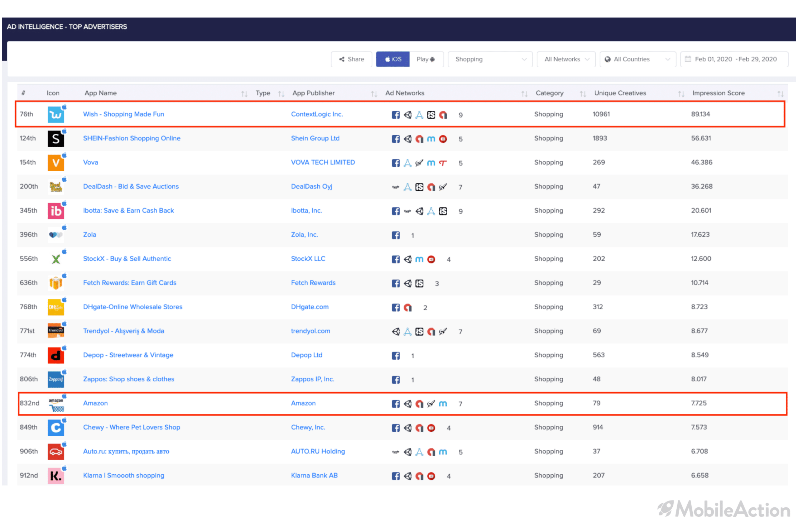Open the Klarna app icon

click(56, 476)
